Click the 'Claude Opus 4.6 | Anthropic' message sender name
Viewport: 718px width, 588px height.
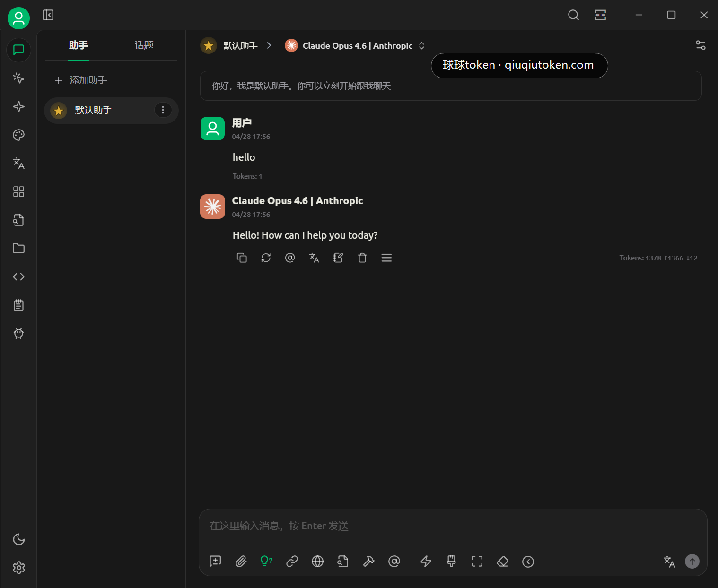click(x=298, y=201)
